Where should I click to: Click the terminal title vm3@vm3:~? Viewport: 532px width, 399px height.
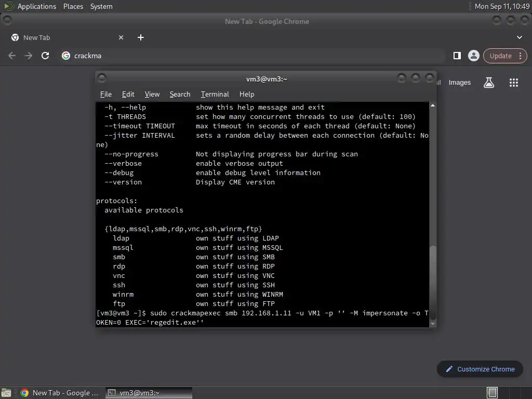tap(267, 79)
